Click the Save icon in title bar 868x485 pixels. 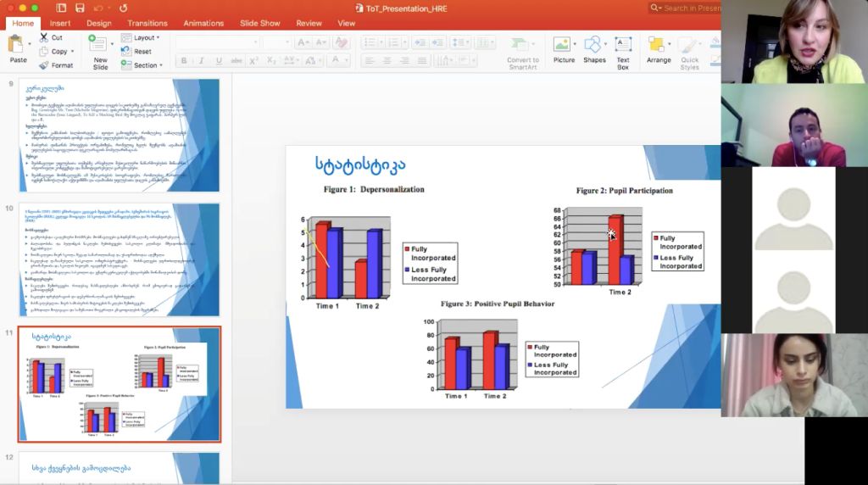coord(80,8)
